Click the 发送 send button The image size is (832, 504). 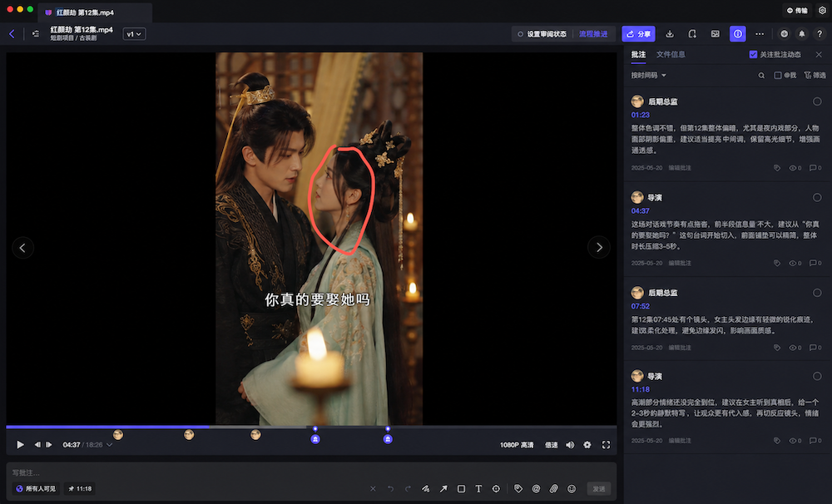coord(598,489)
